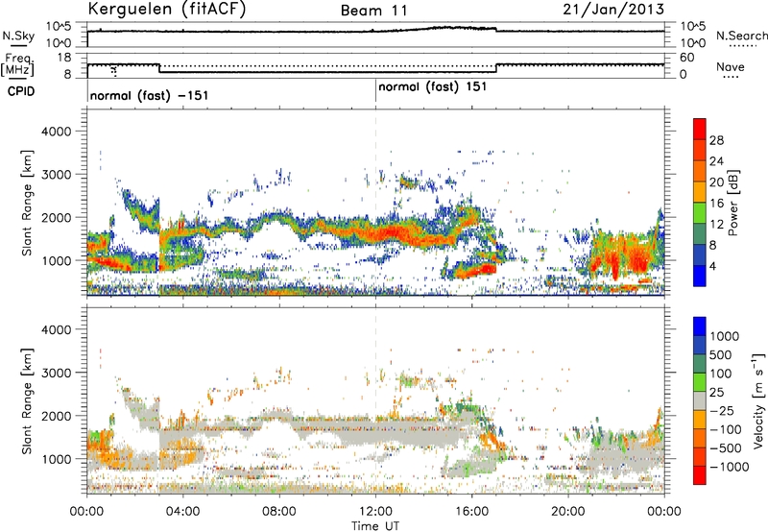The width and height of the screenshot is (768, 532).
Task: Click the '18' frequency axis tick
Action: [64, 58]
